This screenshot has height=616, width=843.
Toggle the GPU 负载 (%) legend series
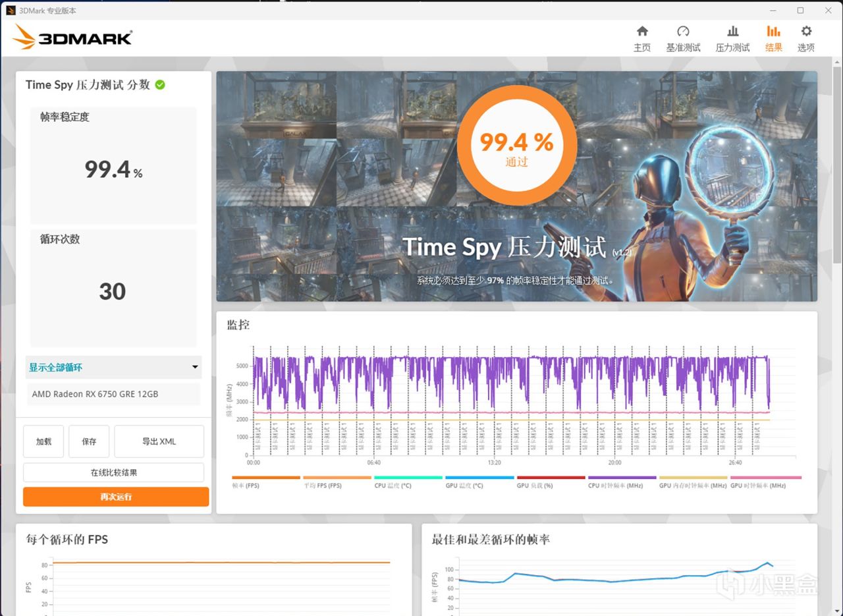(x=551, y=482)
